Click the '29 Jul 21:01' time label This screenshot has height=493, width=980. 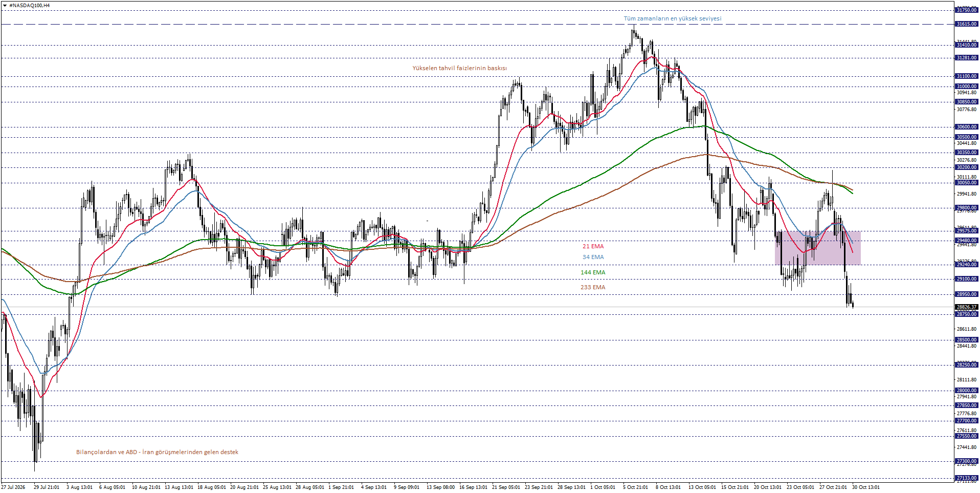(47, 487)
